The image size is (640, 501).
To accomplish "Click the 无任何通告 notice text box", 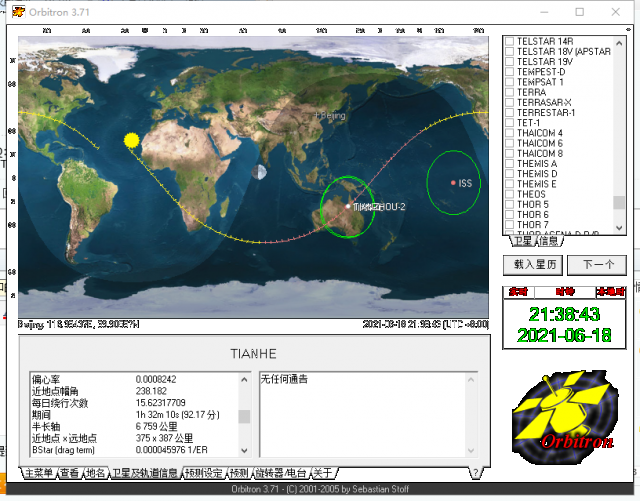I will click(363, 414).
